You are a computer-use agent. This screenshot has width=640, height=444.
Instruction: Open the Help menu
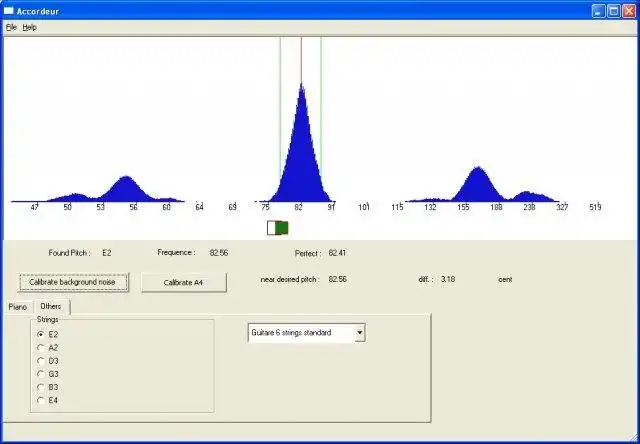pos(29,27)
